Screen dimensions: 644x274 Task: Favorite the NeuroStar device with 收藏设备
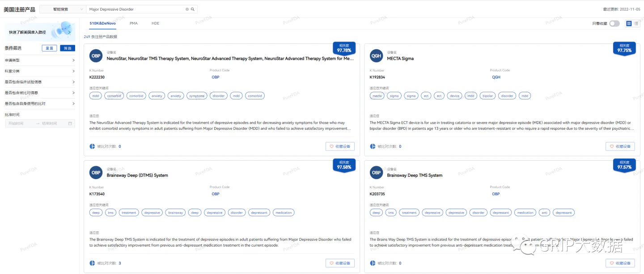(x=340, y=146)
